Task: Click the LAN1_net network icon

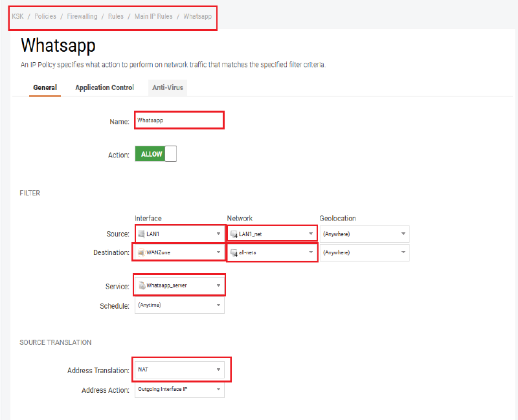Action: (234, 234)
